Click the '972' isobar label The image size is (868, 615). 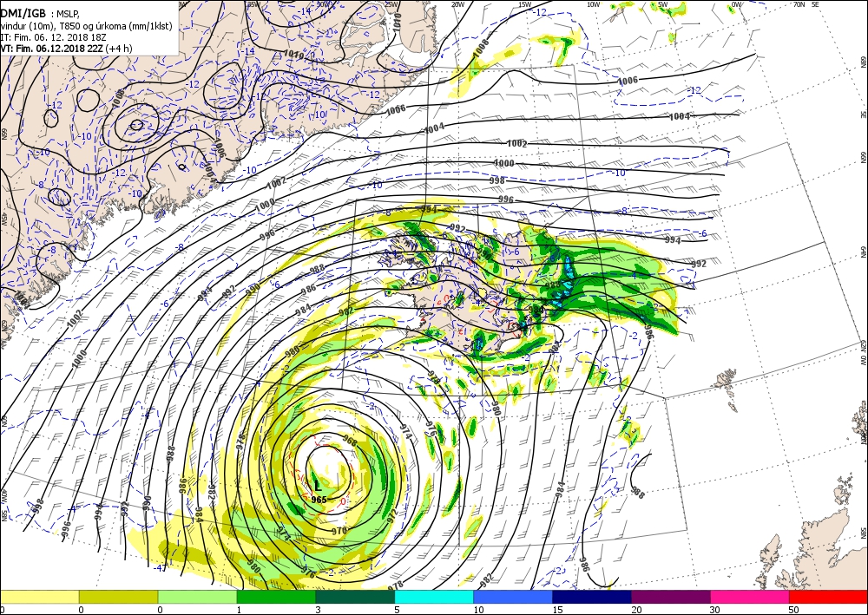point(392,517)
